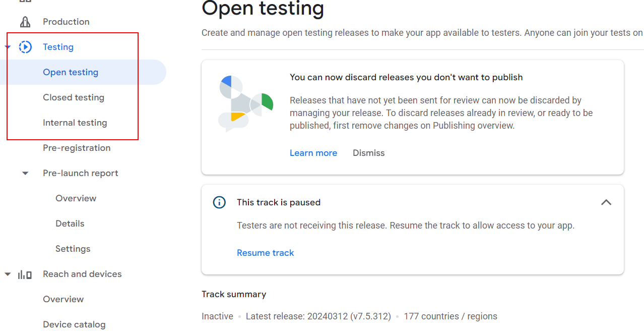Viewport: 644px width, 334px height.
Task: Select Internal testing in the sidebar
Action: pos(75,122)
